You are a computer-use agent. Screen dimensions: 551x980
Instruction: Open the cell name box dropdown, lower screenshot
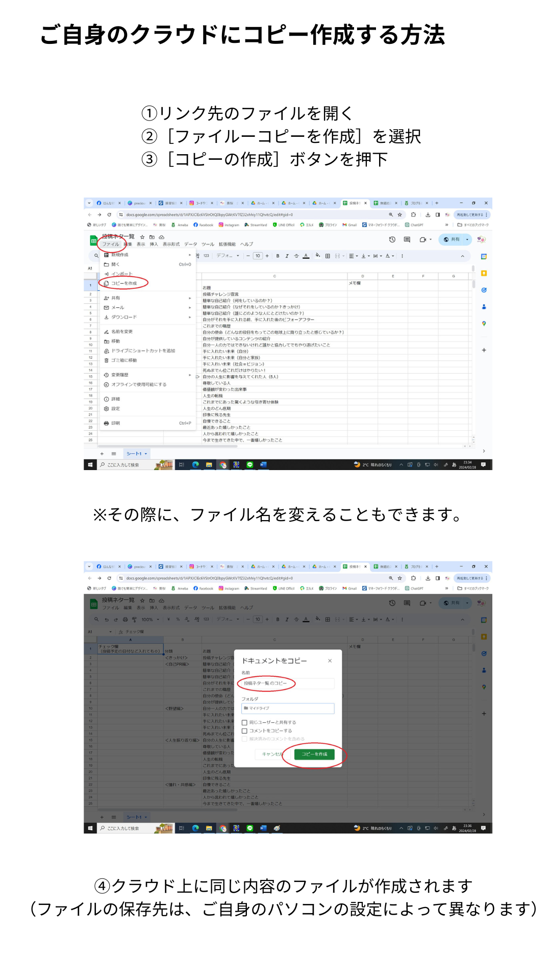(x=110, y=632)
